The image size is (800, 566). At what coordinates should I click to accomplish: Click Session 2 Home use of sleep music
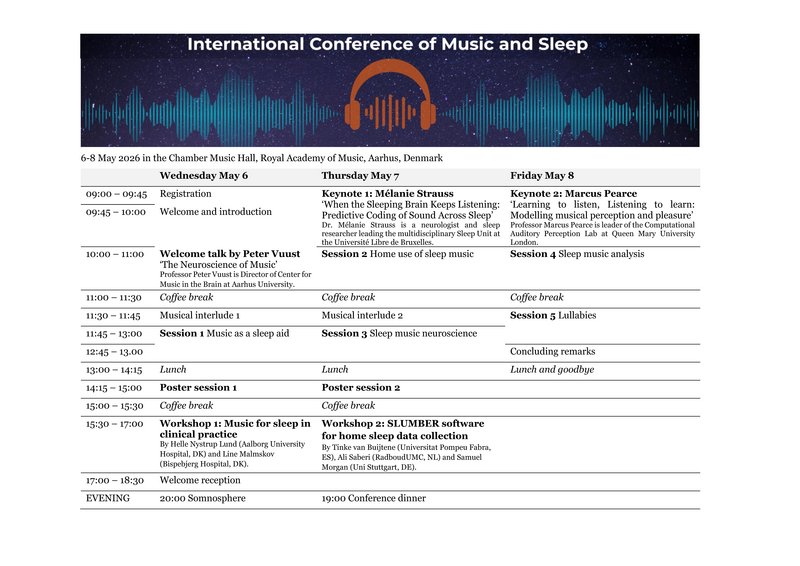pos(395,254)
